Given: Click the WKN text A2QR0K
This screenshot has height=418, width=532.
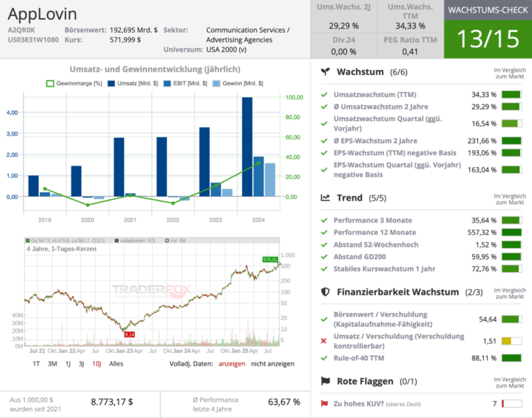Looking at the screenshot, I should coord(21,30).
